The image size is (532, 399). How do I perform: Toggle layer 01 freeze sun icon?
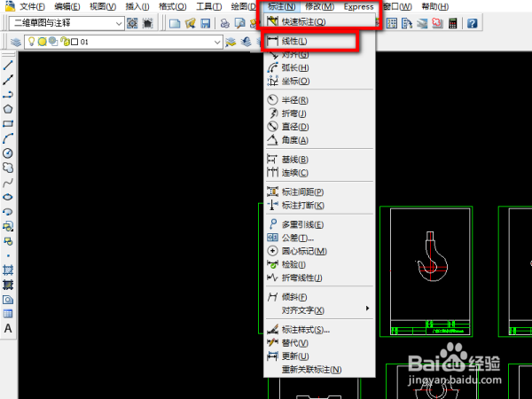click(x=42, y=42)
